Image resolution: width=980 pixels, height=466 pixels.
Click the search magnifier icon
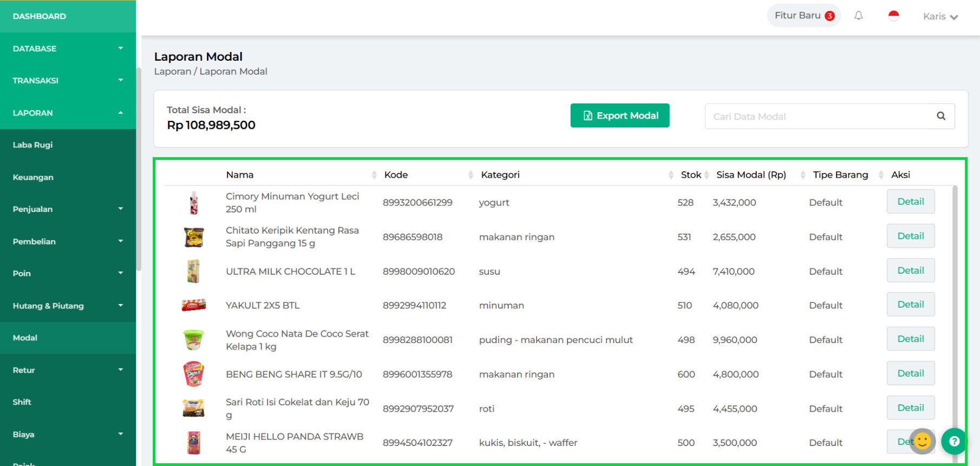pyautogui.click(x=941, y=116)
